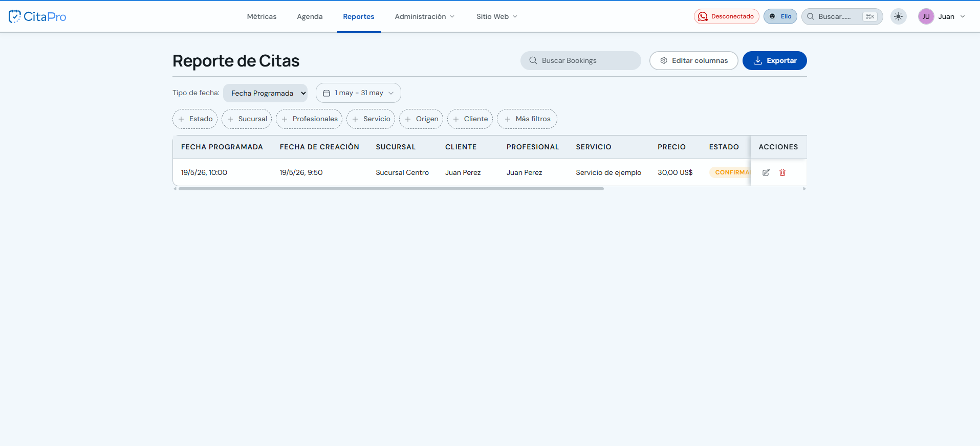Click the 19/5/26, 10:00 cell
Image resolution: width=980 pixels, height=446 pixels.
coord(204,172)
